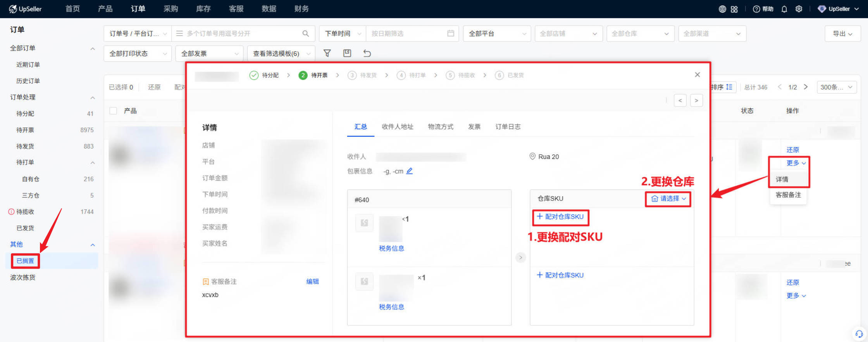Image resolution: width=868 pixels, height=342 pixels.
Task: Collapse the 订单处理 sidebar section
Action: click(x=93, y=97)
